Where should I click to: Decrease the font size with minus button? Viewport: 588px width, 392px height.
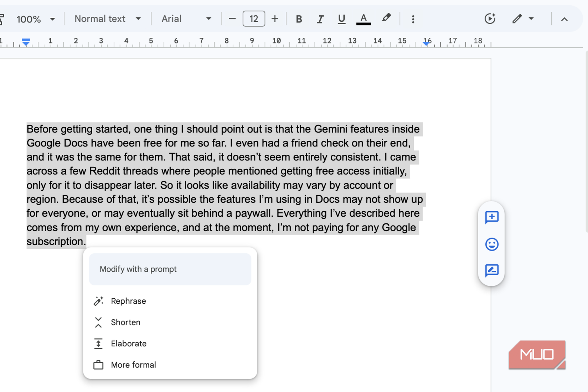click(232, 19)
